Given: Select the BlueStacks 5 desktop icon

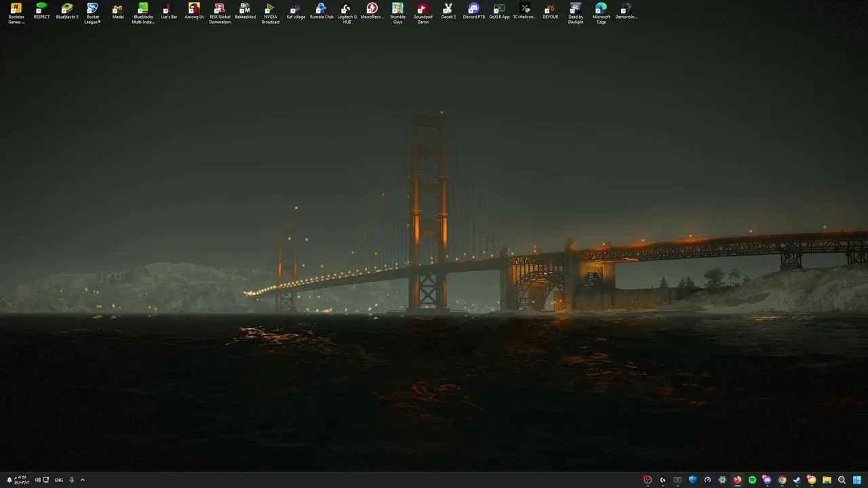Looking at the screenshot, I should 67,12.
